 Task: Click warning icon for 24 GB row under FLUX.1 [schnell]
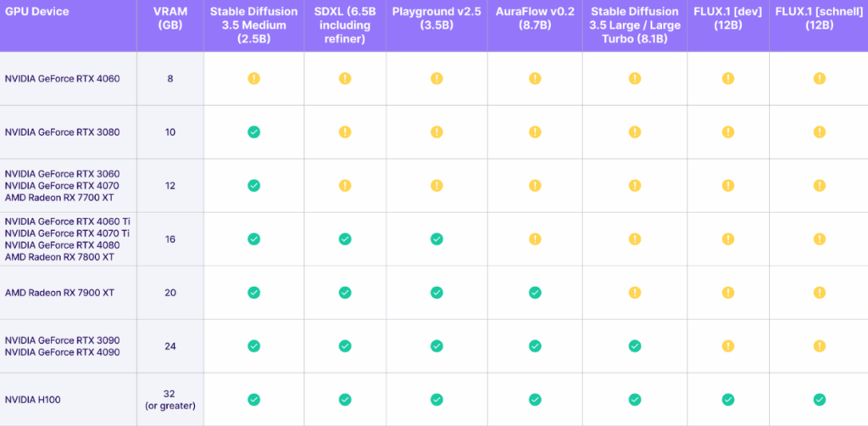point(820,346)
